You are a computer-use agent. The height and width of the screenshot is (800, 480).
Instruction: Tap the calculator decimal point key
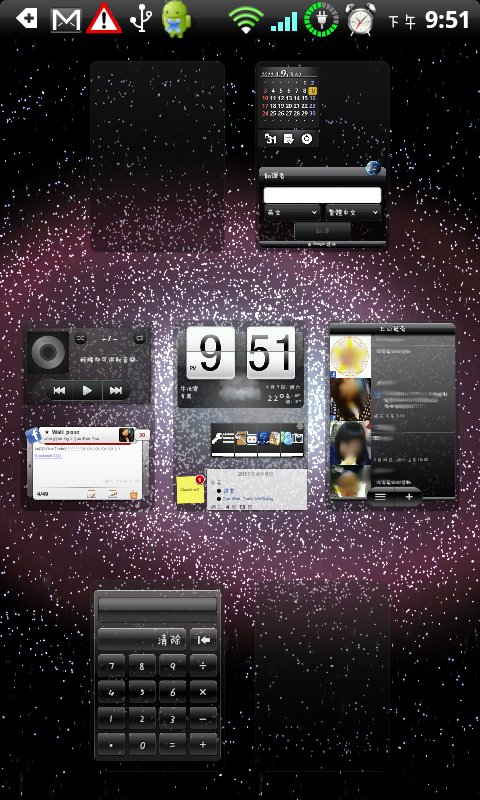[111, 745]
